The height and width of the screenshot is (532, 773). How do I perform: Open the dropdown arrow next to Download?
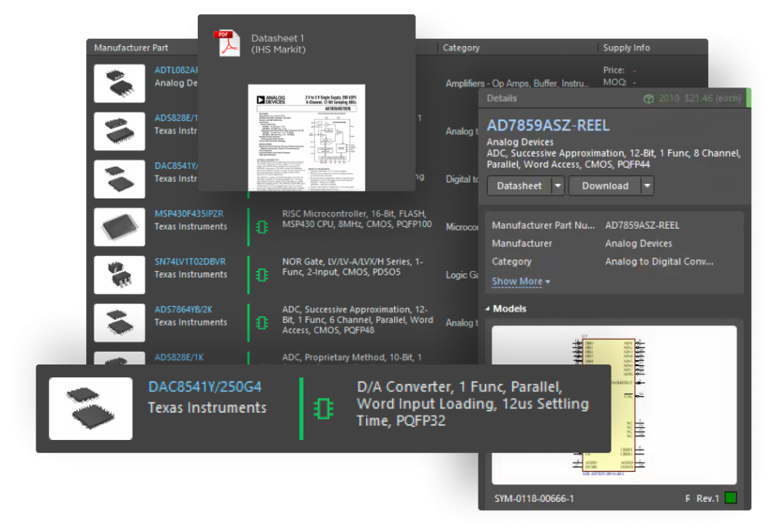[x=647, y=186]
